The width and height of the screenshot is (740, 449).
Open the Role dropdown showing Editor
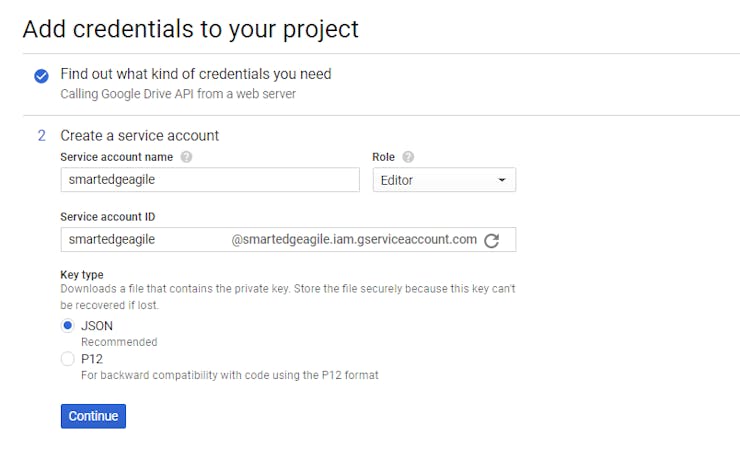444,180
